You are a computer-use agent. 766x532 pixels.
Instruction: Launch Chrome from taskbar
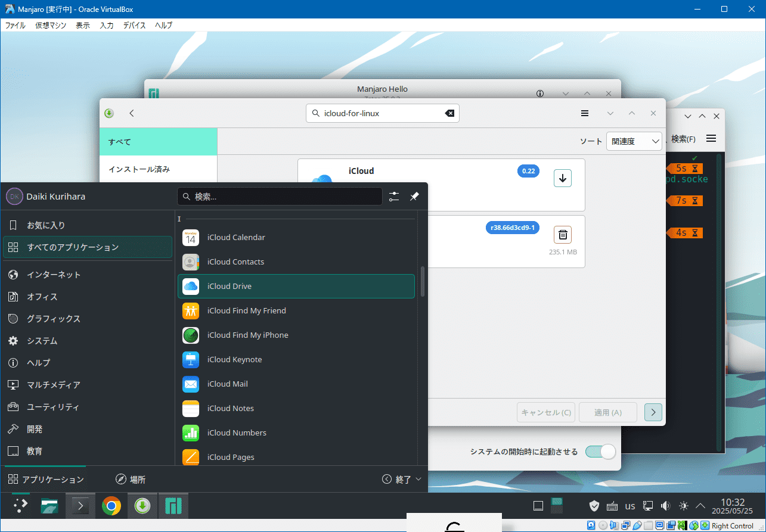click(x=111, y=506)
